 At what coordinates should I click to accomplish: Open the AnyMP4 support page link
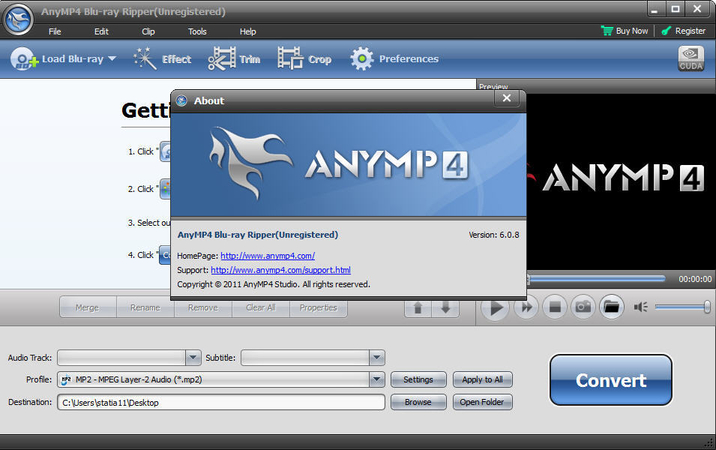coord(280,270)
